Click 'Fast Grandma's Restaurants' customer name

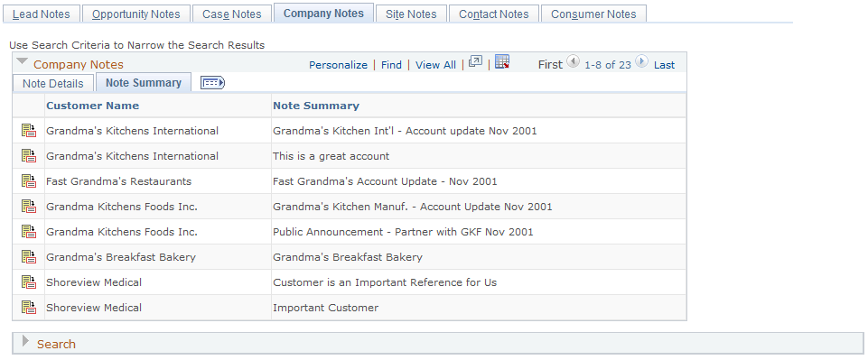[118, 181]
